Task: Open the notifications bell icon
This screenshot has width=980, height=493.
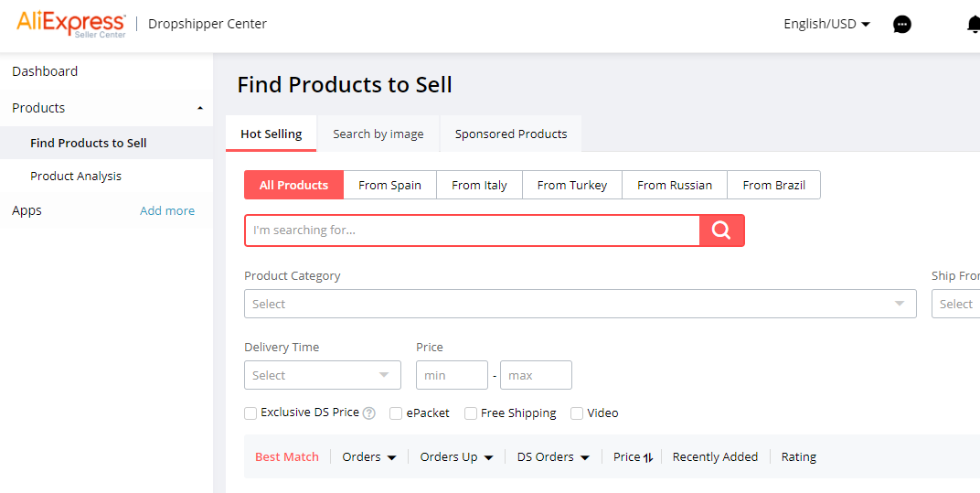Action: 973,25
